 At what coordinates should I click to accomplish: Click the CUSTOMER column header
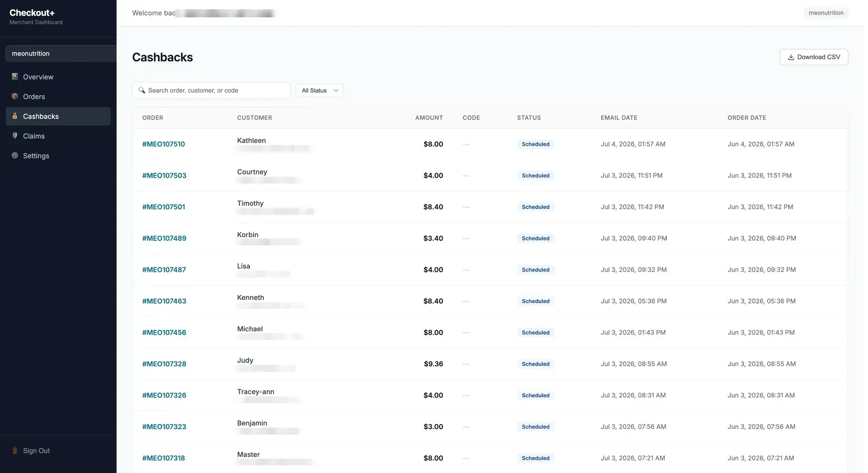click(x=255, y=118)
